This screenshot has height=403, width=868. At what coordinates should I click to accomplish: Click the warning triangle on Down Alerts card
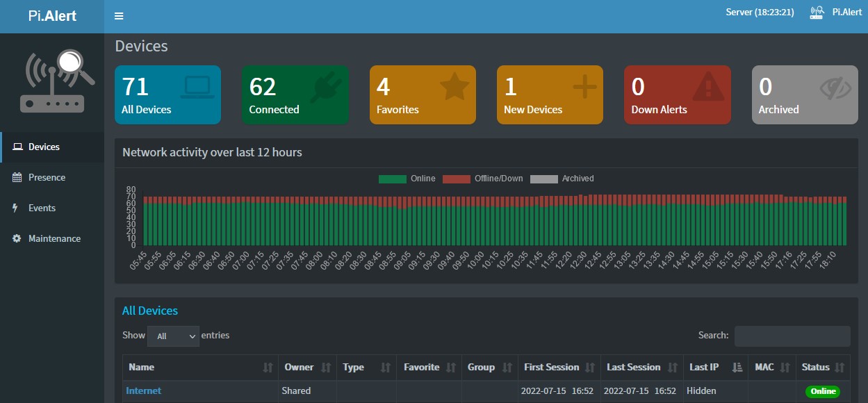tap(708, 87)
